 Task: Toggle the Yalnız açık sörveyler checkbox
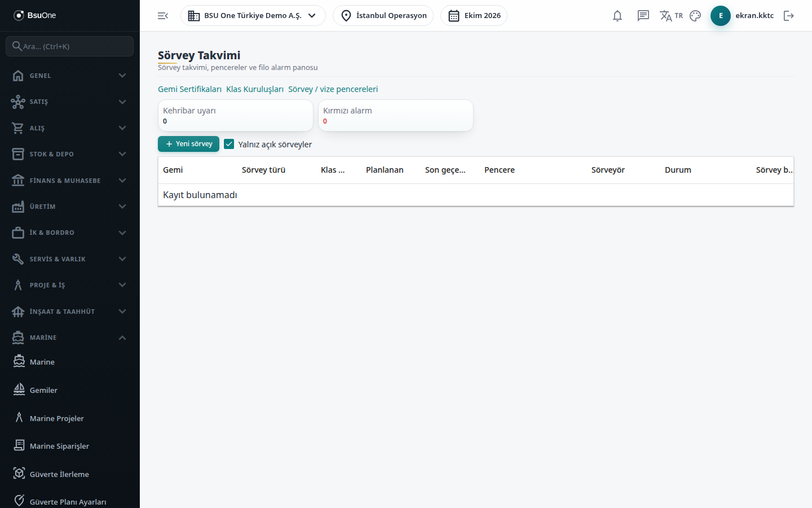(229, 144)
